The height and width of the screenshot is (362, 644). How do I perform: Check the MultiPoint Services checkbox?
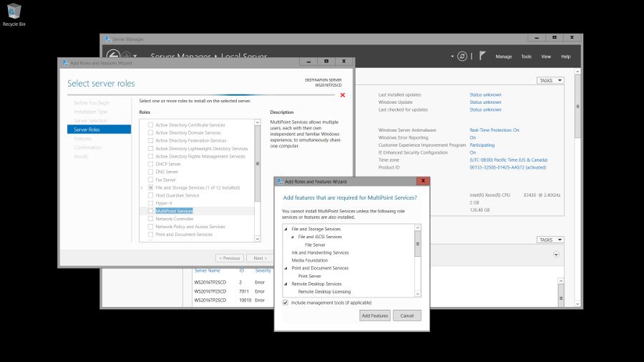(x=150, y=210)
